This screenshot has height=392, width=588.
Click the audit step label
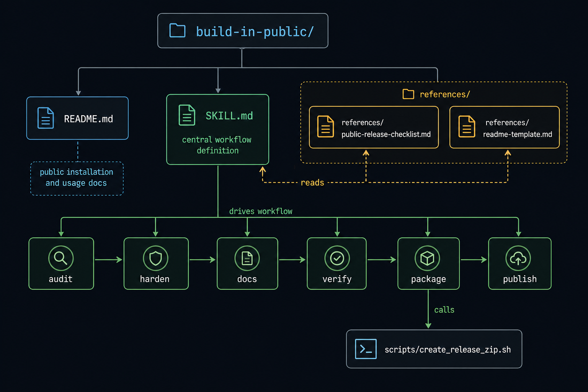[x=60, y=279]
